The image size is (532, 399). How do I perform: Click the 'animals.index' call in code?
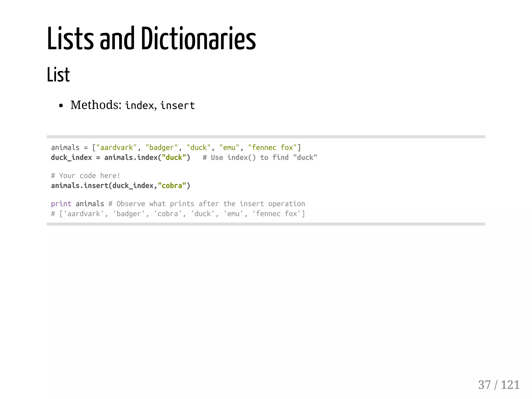tap(131, 158)
